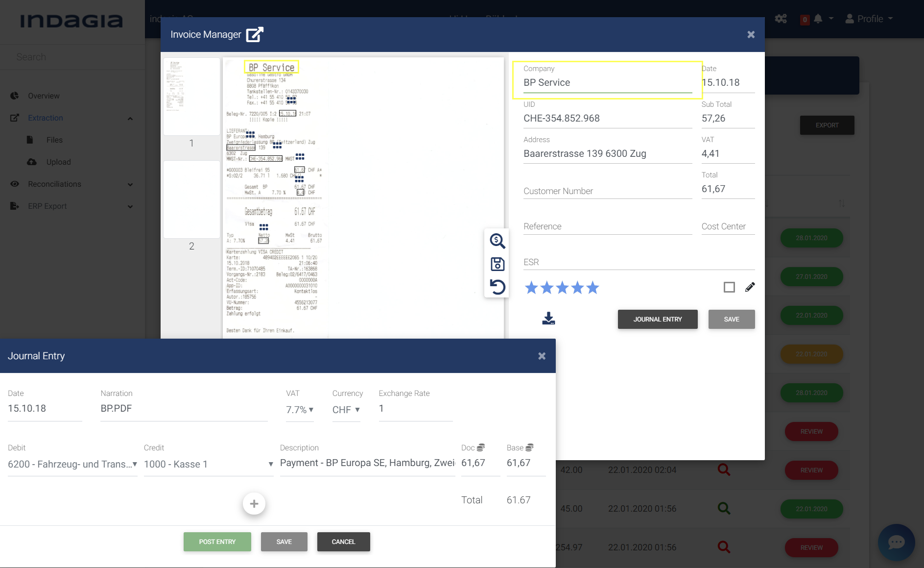The image size is (924, 568).
Task: Click the Customer Number field
Action: [608, 191]
